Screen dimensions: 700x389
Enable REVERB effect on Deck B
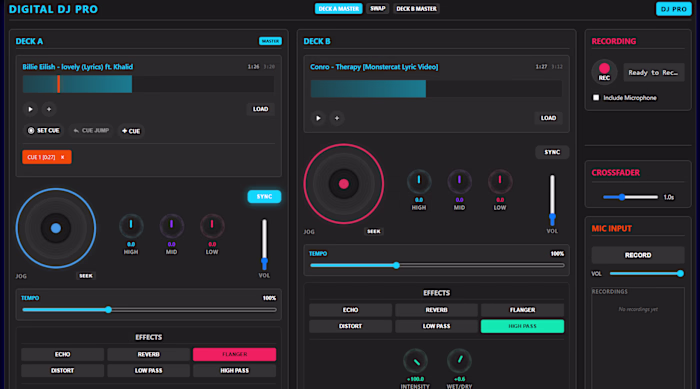pos(437,310)
